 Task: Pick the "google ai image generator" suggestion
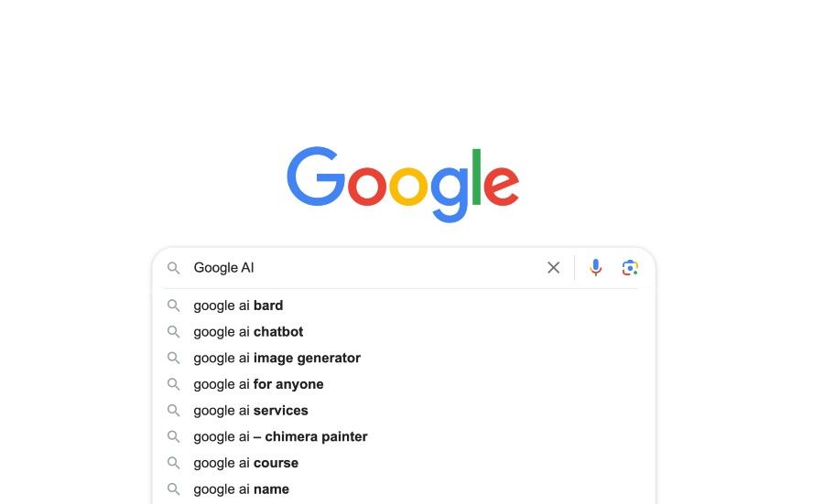pos(276,358)
